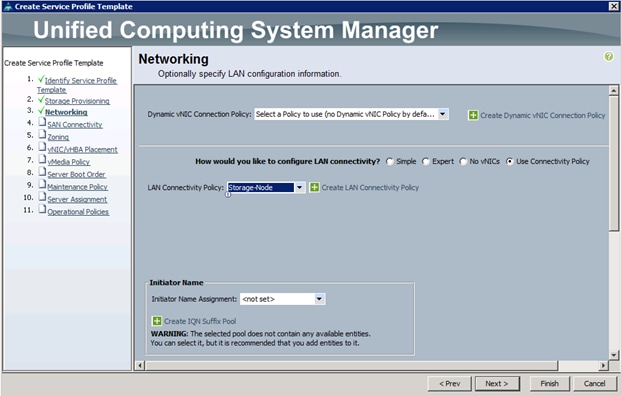The image size is (622, 396).
Task: Open vNIC/vHBA Placement step
Action: tap(83, 150)
